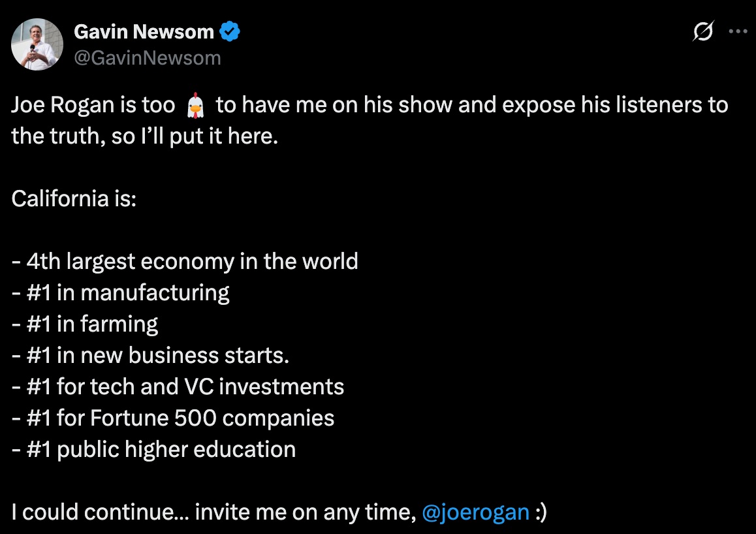Open the @GavinNewsom handle link

148,58
